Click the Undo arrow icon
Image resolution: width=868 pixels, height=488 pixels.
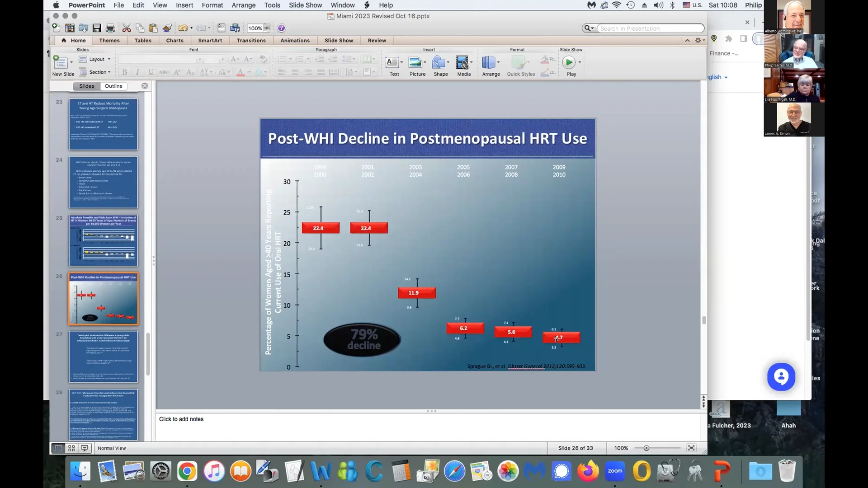[x=183, y=28]
